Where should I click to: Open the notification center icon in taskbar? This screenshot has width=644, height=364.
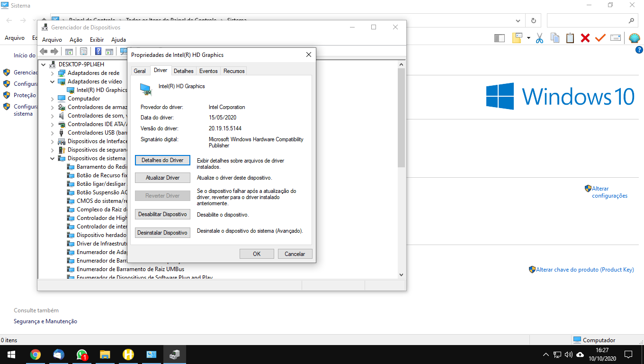[628, 355]
